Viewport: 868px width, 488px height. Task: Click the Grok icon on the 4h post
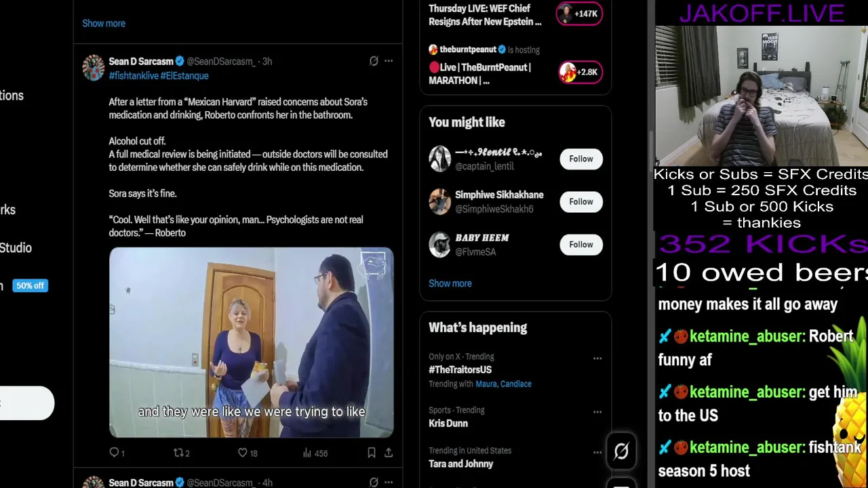(374, 483)
